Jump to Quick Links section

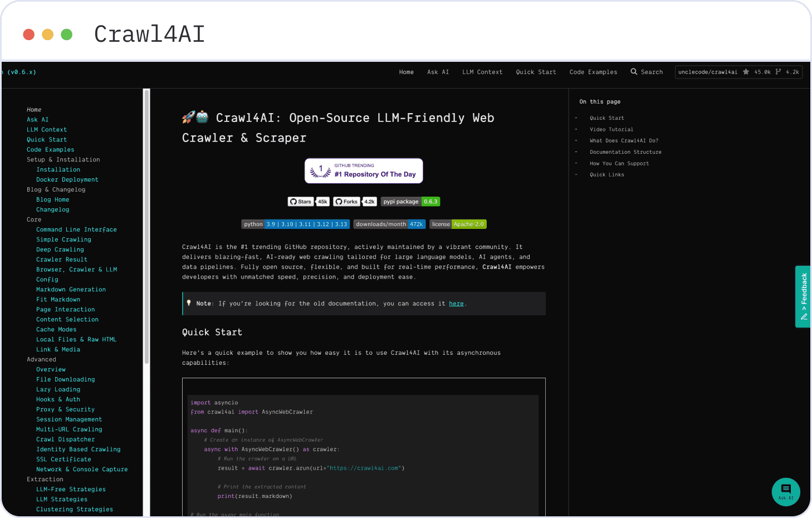point(607,175)
